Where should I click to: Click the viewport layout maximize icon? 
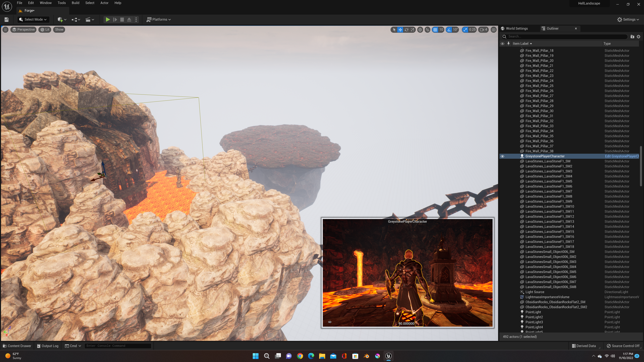click(494, 30)
